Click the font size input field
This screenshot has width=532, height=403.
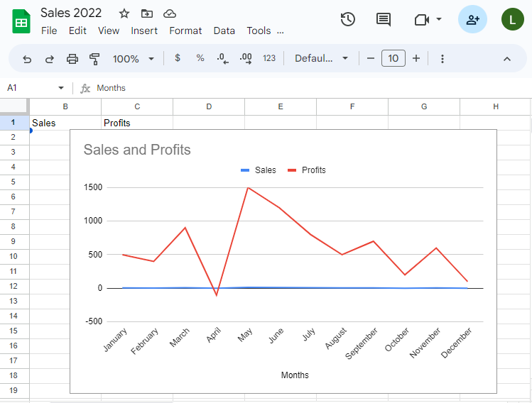pyautogui.click(x=393, y=58)
